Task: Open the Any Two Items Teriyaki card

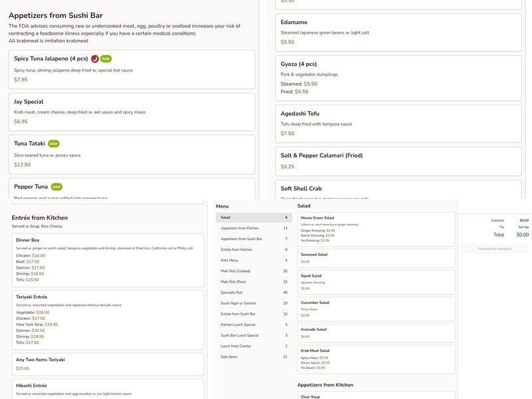Action: tap(107, 364)
